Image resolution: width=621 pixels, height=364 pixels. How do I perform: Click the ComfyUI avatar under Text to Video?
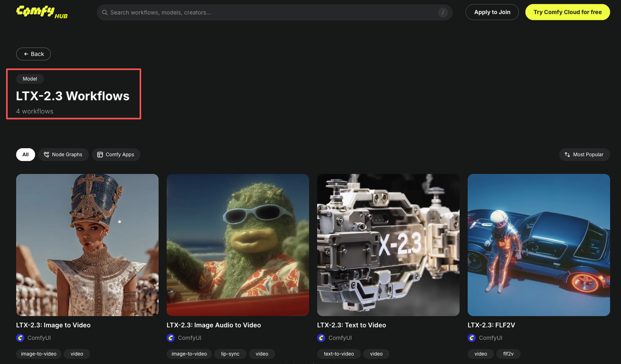tap(321, 338)
